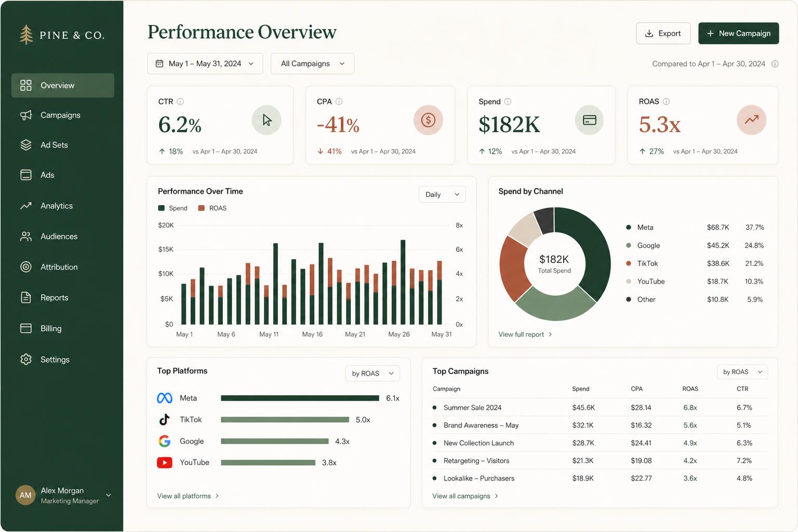Select Attribution in the sidebar

[x=63, y=267]
